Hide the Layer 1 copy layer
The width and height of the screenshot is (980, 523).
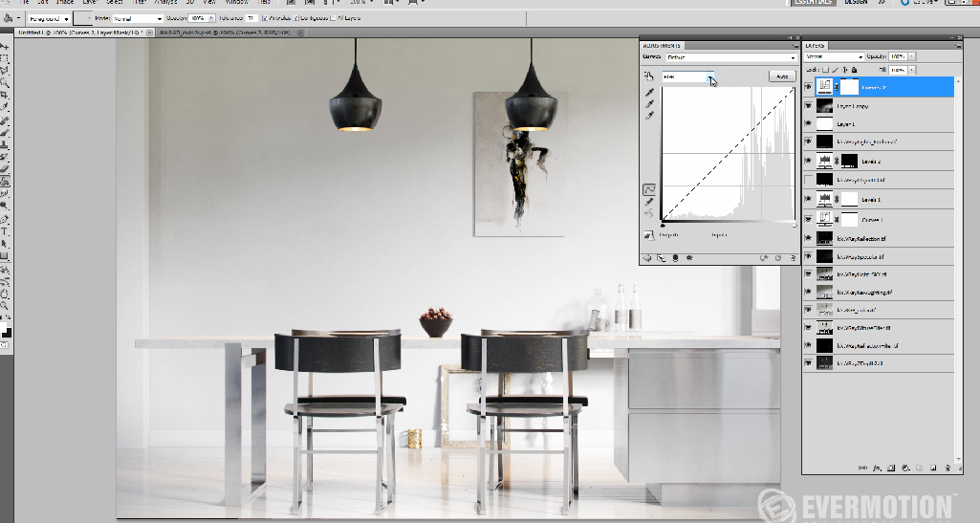click(x=809, y=106)
